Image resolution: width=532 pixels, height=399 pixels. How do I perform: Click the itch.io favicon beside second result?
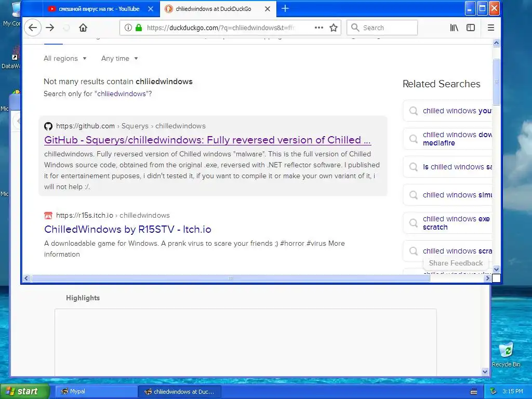coord(48,216)
